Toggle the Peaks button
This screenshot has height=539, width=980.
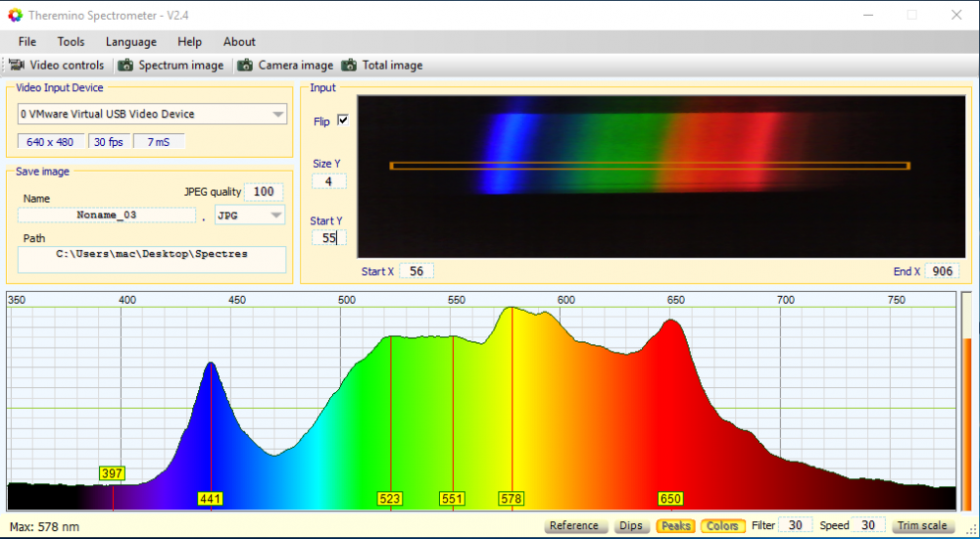coord(675,526)
